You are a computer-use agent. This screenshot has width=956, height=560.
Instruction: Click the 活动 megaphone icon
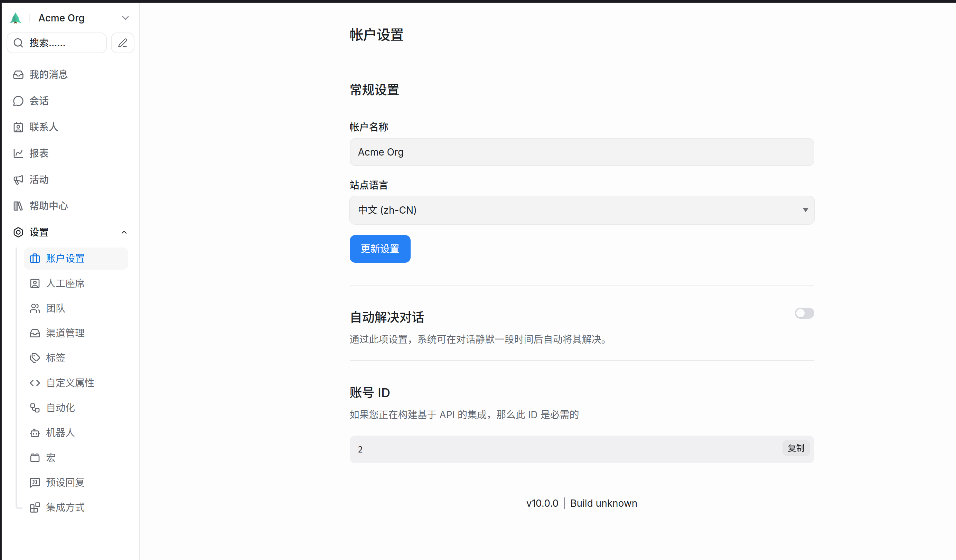(18, 179)
